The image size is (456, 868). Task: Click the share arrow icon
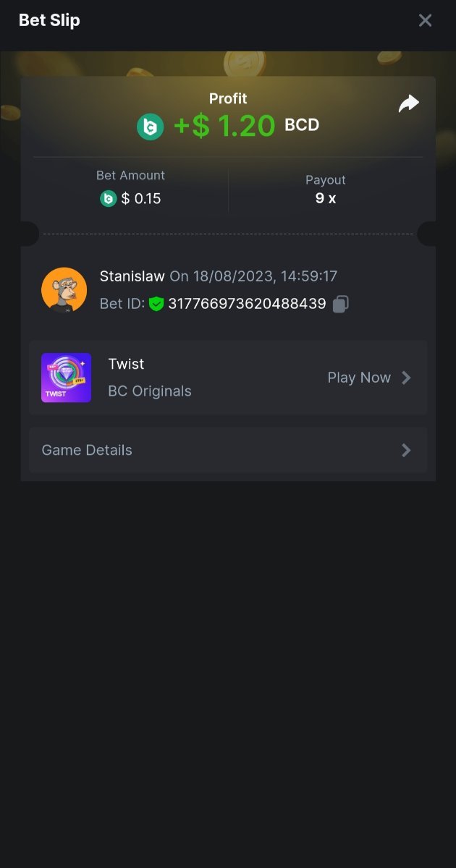(409, 104)
